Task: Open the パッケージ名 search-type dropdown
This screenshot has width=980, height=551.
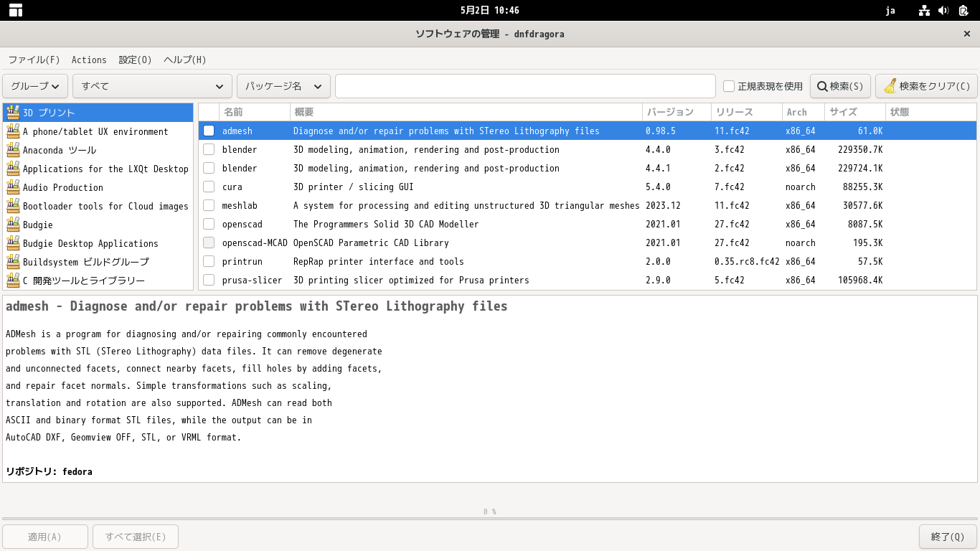Action: pos(283,86)
